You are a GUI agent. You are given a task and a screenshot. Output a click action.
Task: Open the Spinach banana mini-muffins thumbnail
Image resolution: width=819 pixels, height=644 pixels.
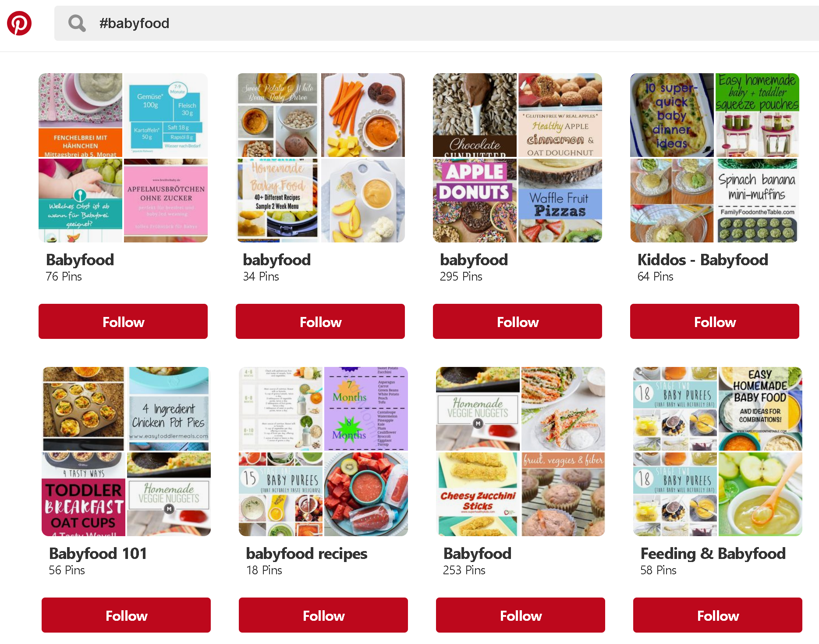pyautogui.click(x=757, y=200)
